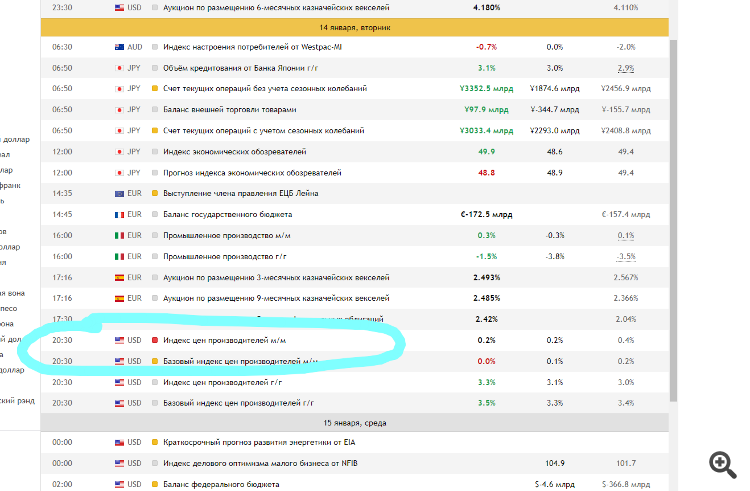
Task: Click actual value 3.5% in Базовый г/г row
Action: (486, 403)
